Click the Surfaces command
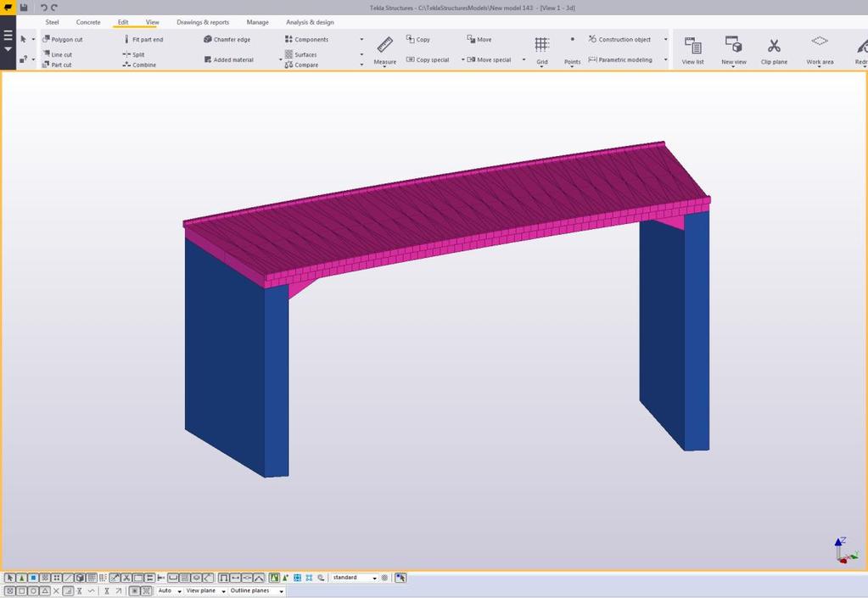Viewport: 868px width, 598px height. point(300,54)
